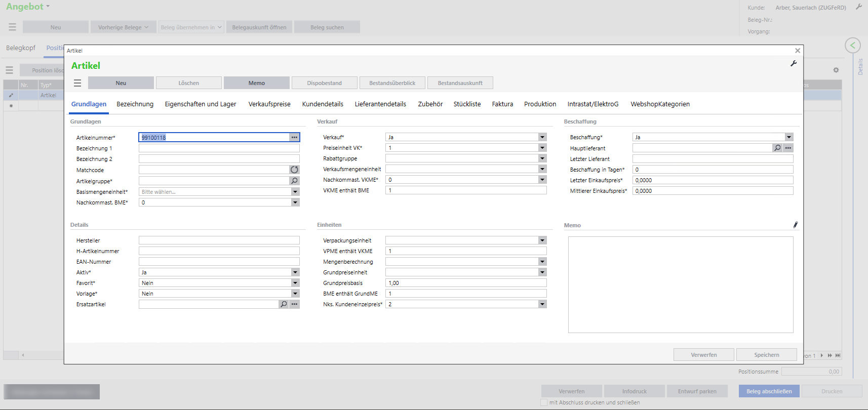868x410 pixels.
Task: Click into the Bezeichnung 1 field
Action: point(219,148)
